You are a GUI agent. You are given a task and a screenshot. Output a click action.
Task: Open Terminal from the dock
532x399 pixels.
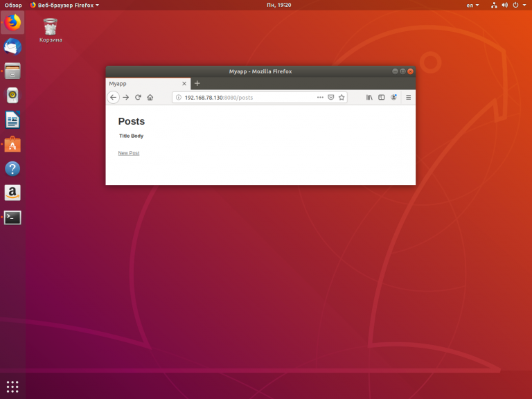click(x=12, y=218)
